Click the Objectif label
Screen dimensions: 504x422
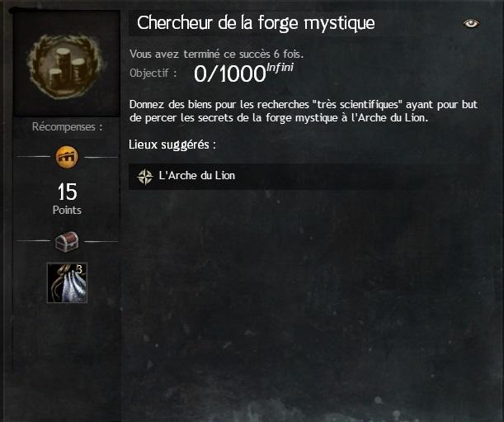pyautogui.click(x=153, y=73)
